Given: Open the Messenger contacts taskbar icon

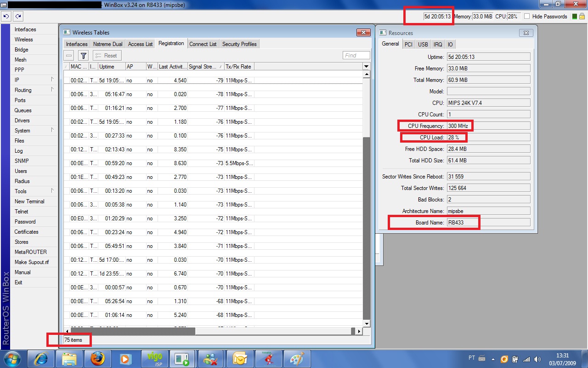Looking at the screenshot, I should pos(212,358).
